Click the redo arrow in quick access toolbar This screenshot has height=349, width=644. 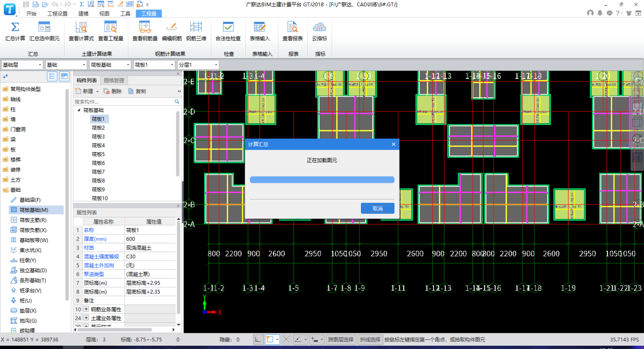[68, 4]
